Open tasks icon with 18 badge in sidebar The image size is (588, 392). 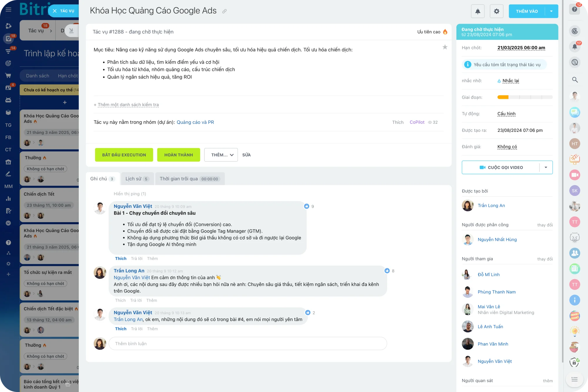8,38
